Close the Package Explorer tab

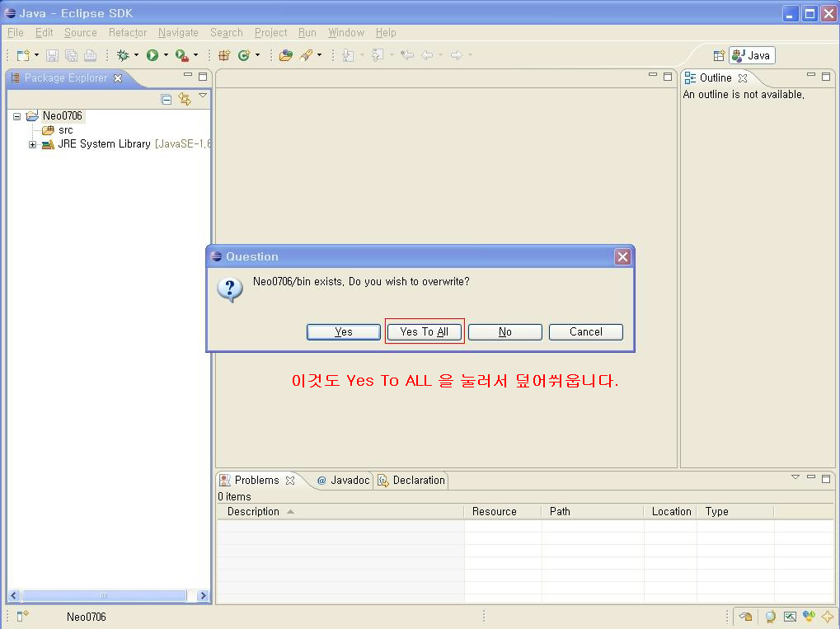[x=118, y=78]
